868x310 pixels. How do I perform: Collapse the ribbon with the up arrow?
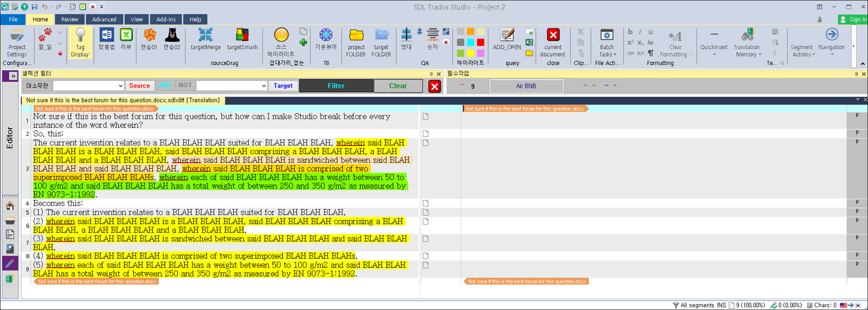tap(863, 64)
